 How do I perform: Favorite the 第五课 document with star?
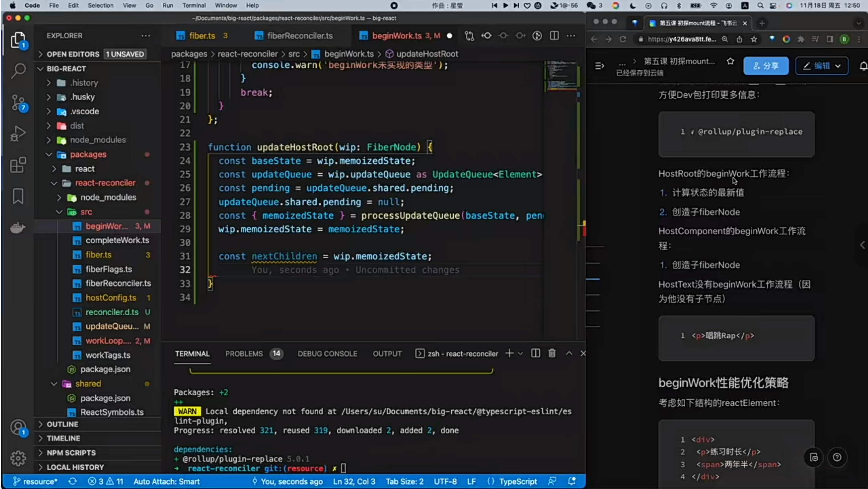[x=731, y=61]
